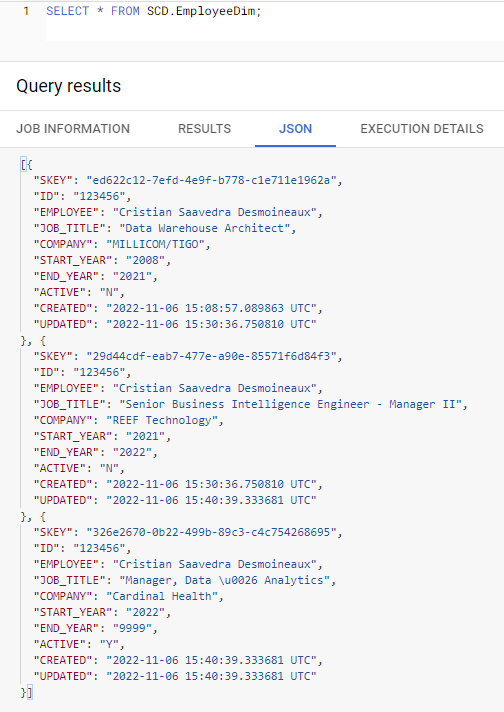This screenshot has height=712, width=504.
Task: Open the JOB INFORMATION tab
Action: [73, 129]
